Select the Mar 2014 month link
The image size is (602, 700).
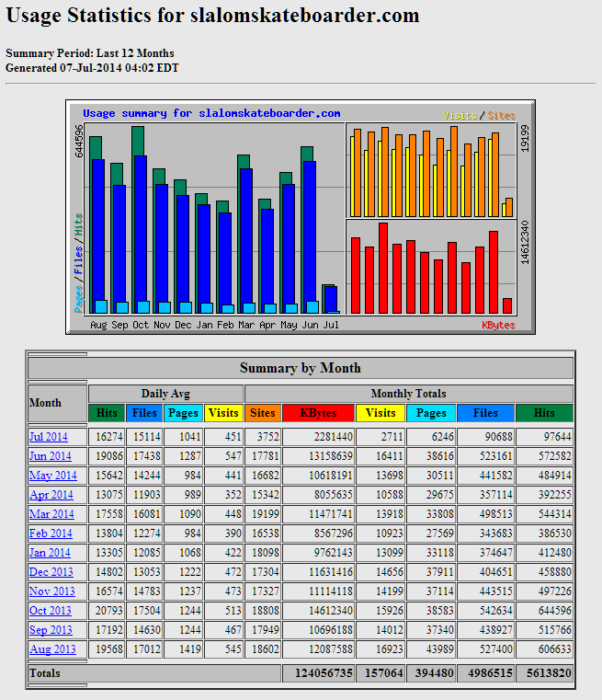(51, 514)
